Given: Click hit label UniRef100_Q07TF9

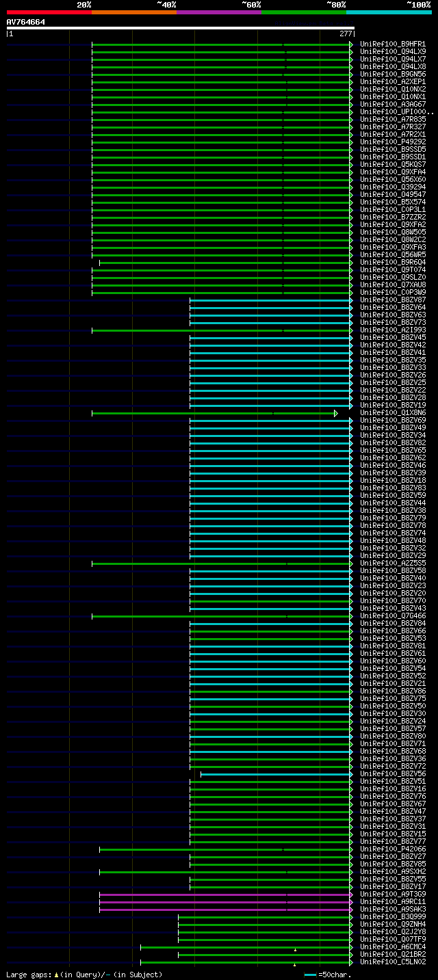Looking at the screenshot, I should point(393,940).
